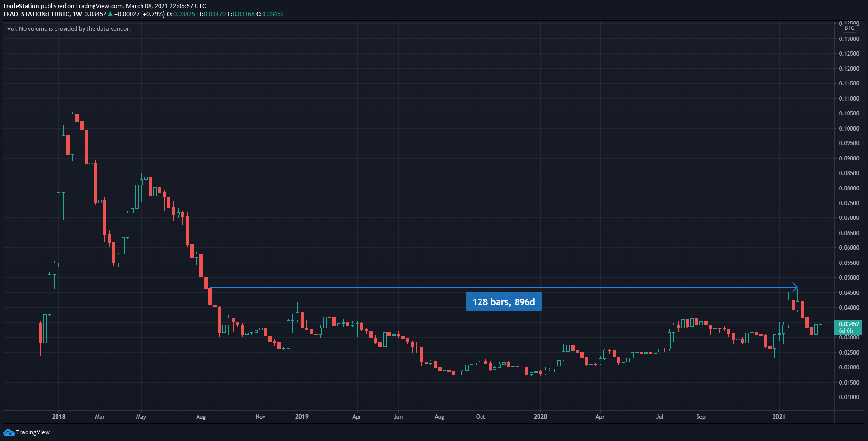Click the BTC currency label on price axis
This screenshot has height=441, width=868.
849,28
